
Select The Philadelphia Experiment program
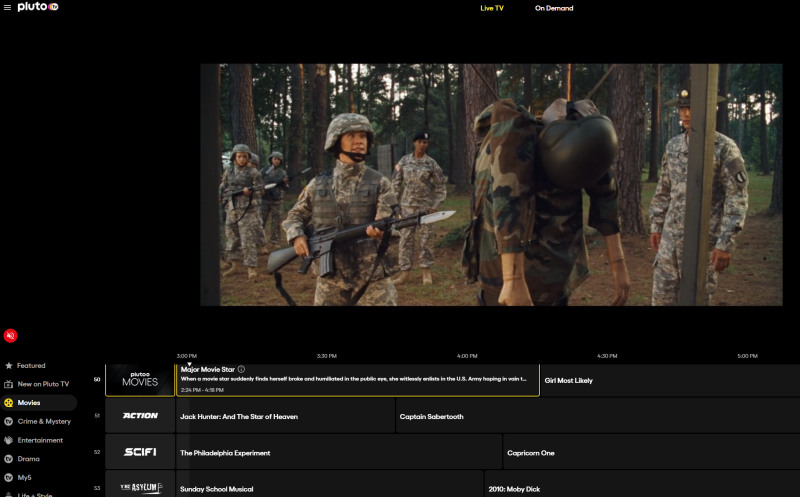[339, 452]
